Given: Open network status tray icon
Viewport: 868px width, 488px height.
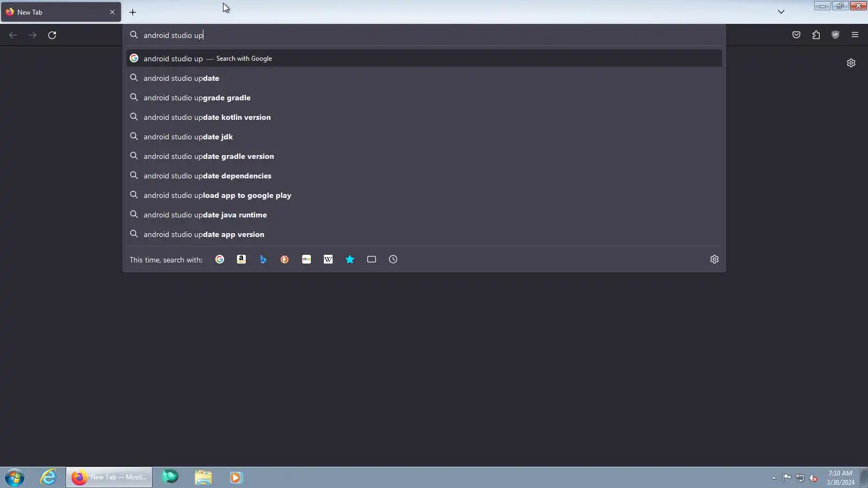Looking at the screenshot, I should [800, 478].
